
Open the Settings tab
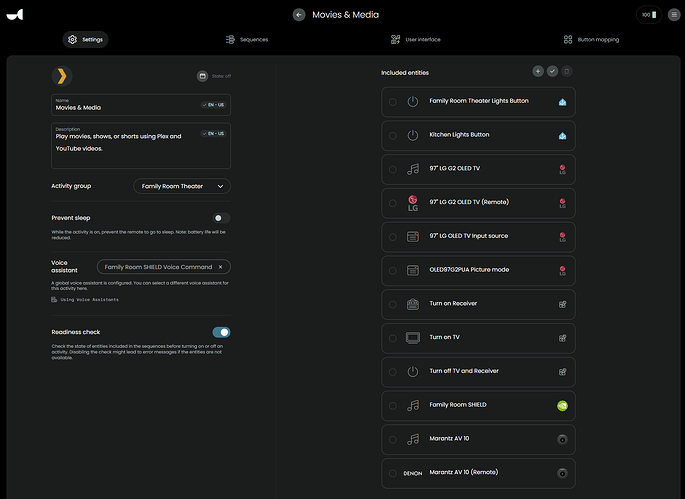click(x=85, y=40)
